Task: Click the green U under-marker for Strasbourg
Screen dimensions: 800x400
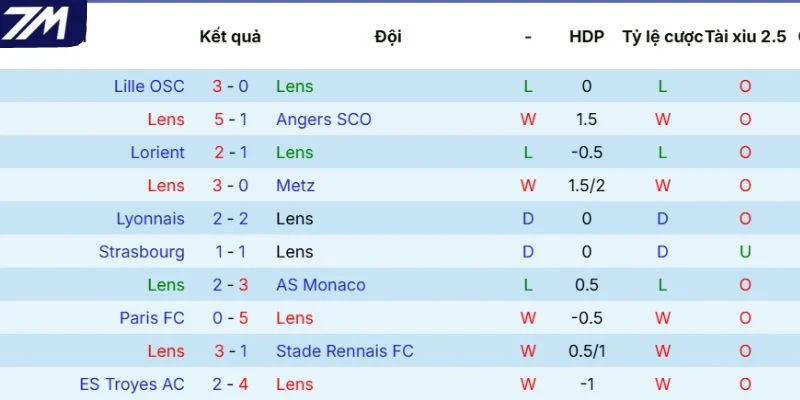Action: point(745,252)
